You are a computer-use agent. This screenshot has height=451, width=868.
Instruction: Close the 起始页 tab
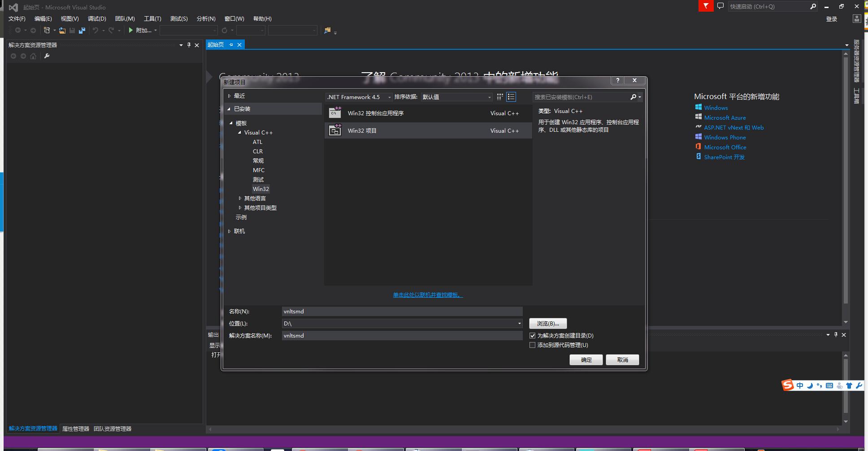(239, 45)
